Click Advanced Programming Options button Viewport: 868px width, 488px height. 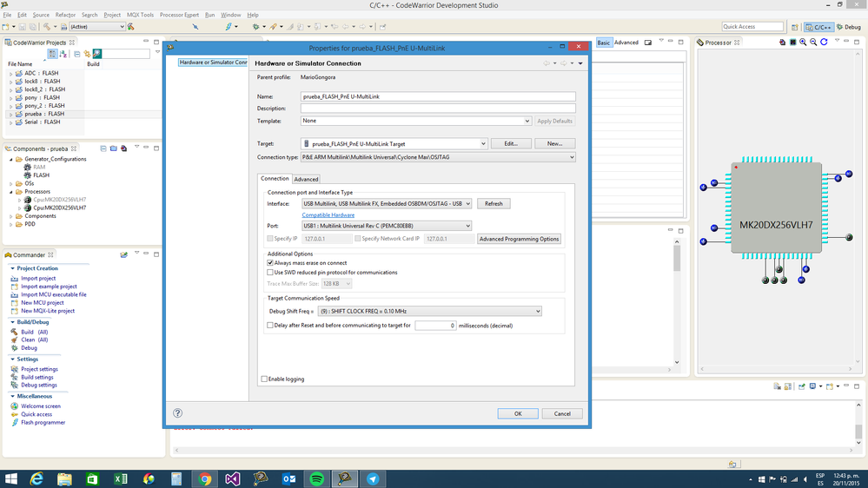[519, 239]
